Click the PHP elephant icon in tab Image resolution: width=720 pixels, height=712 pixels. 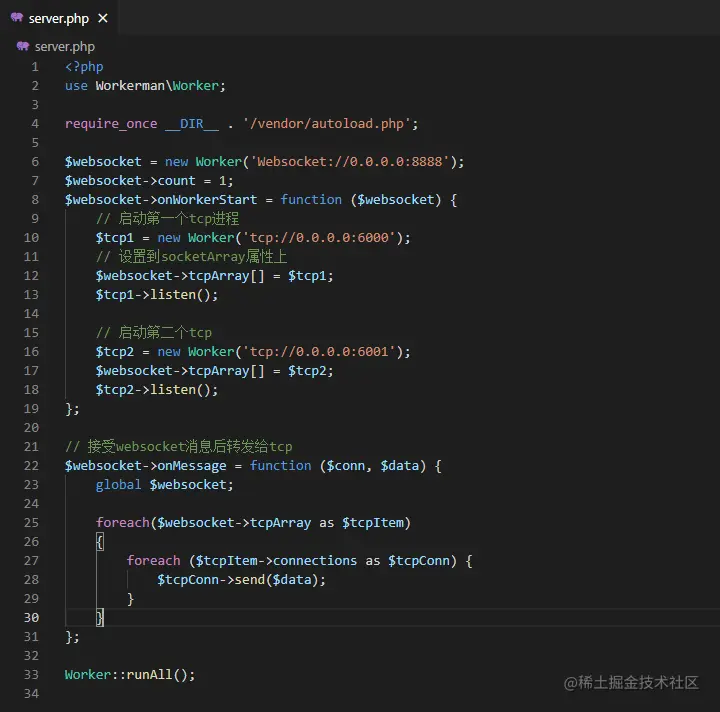[x=17, y=18]
